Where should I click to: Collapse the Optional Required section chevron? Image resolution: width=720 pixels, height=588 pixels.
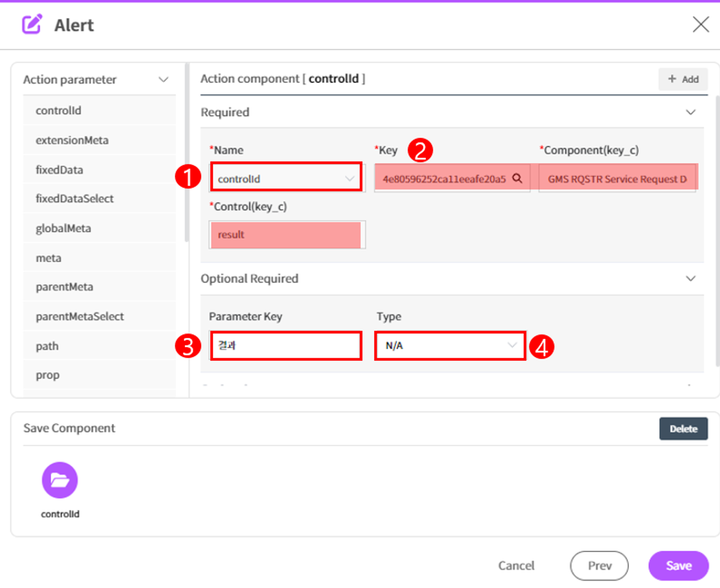[690, 278]
